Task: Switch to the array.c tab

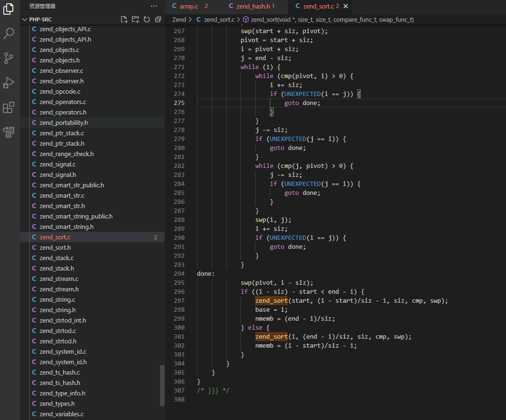Action: click(188, 6)
